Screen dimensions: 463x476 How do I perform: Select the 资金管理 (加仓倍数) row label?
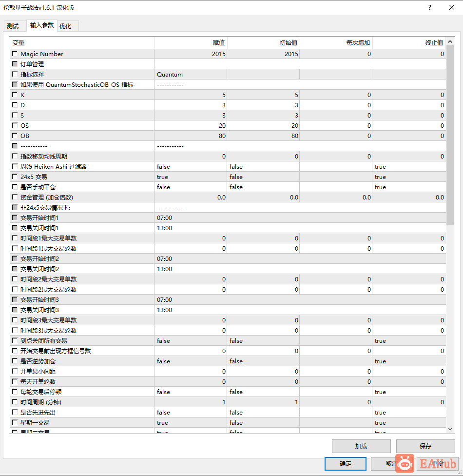47,198
